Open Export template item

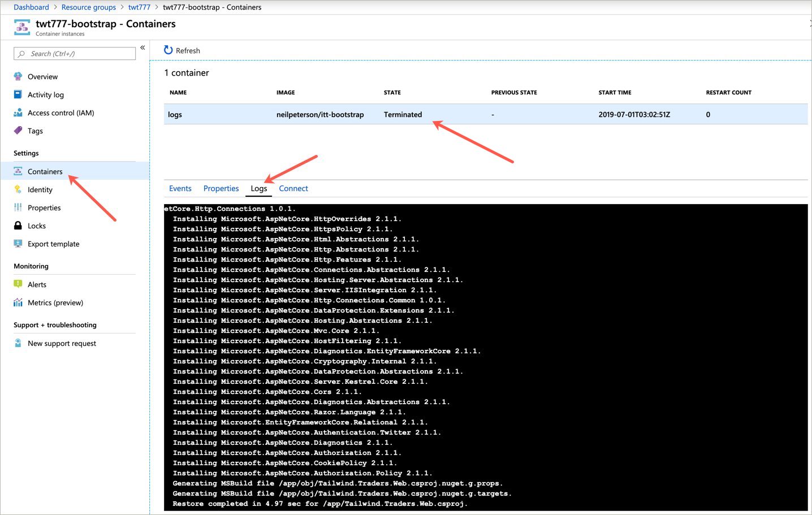click(54, 244)
